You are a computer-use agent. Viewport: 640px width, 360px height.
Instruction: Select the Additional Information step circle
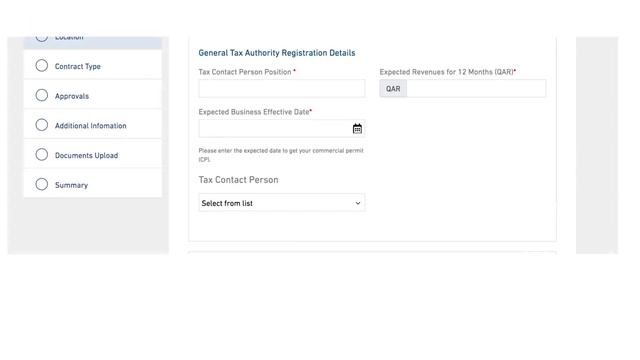pos(42,125)
